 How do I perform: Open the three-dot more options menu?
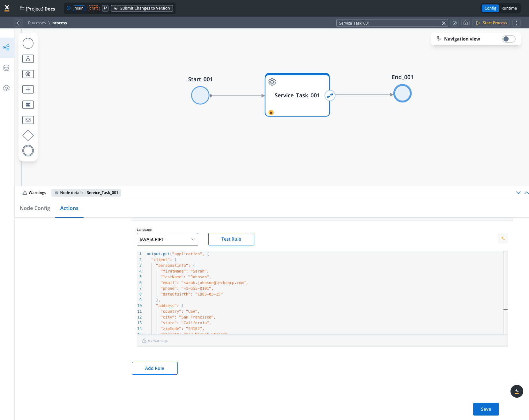pyautogui.click(x=517, y=23)
